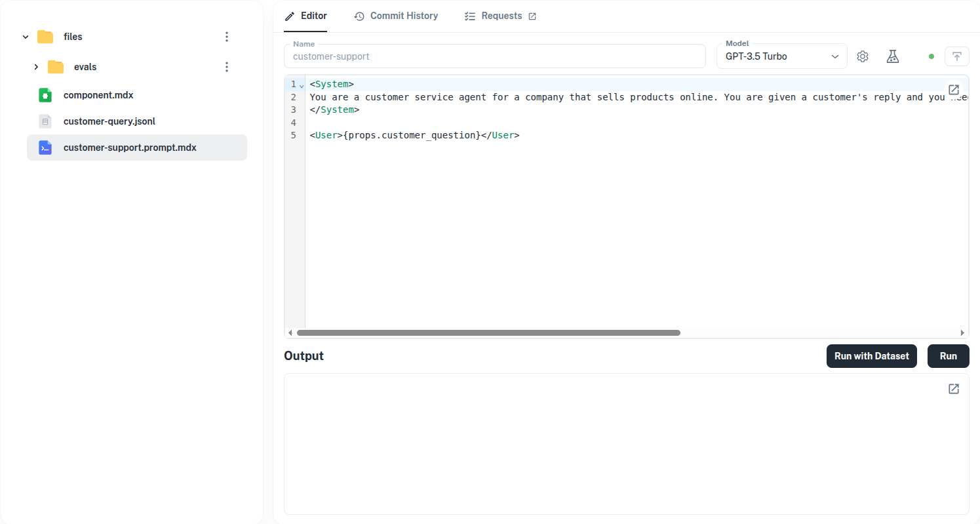The width and height of the screenshot is (980, 524).
Task: Click the green component.mdx file icon
Action: tap(45, 95)
